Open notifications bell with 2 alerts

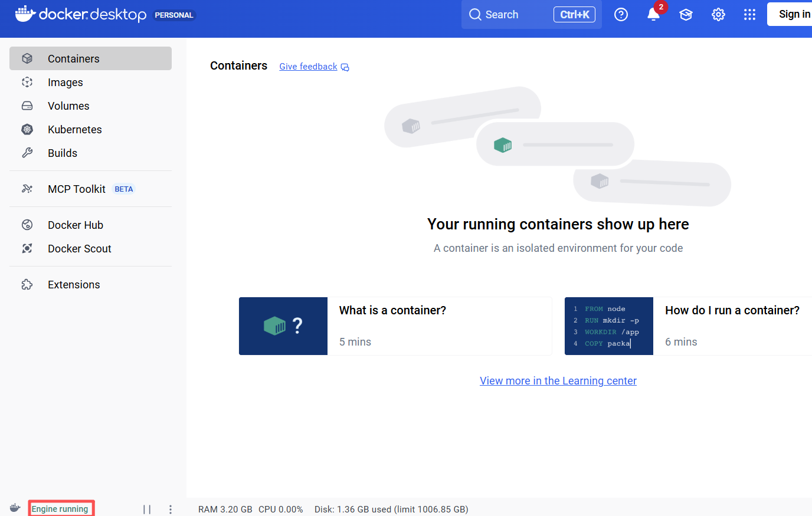pyautogui.click(x=654, y=14)
